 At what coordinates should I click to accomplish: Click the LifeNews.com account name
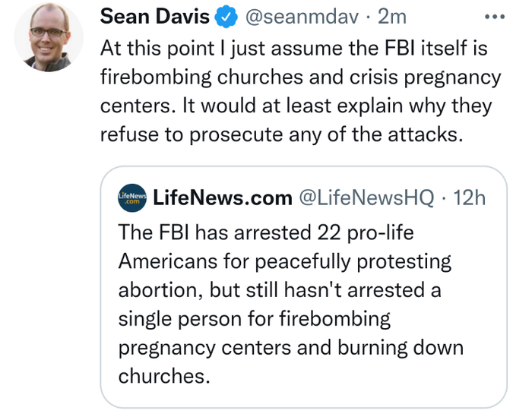click(223, 198)
